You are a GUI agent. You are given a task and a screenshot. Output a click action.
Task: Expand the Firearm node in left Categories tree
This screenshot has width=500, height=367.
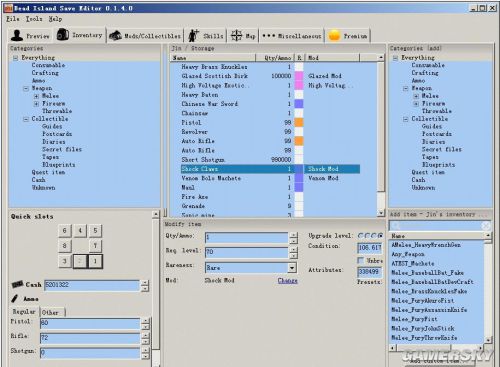(36, 104)
